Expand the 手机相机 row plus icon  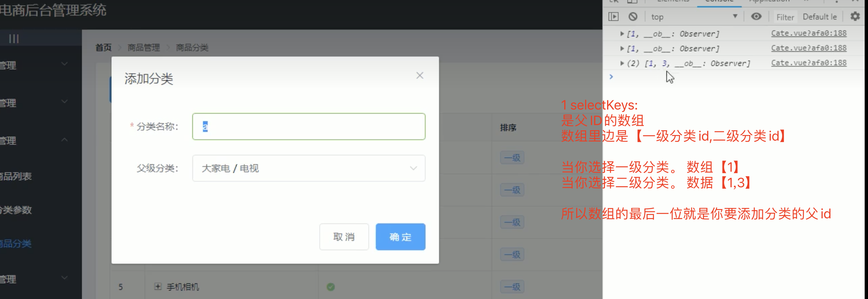158,286
